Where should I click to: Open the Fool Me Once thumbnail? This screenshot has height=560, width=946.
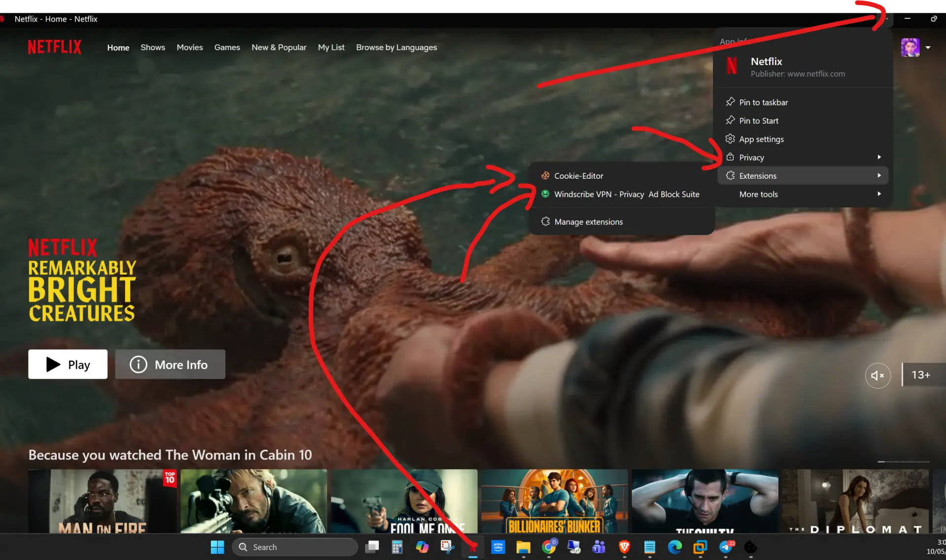click(x=404, y=501)
